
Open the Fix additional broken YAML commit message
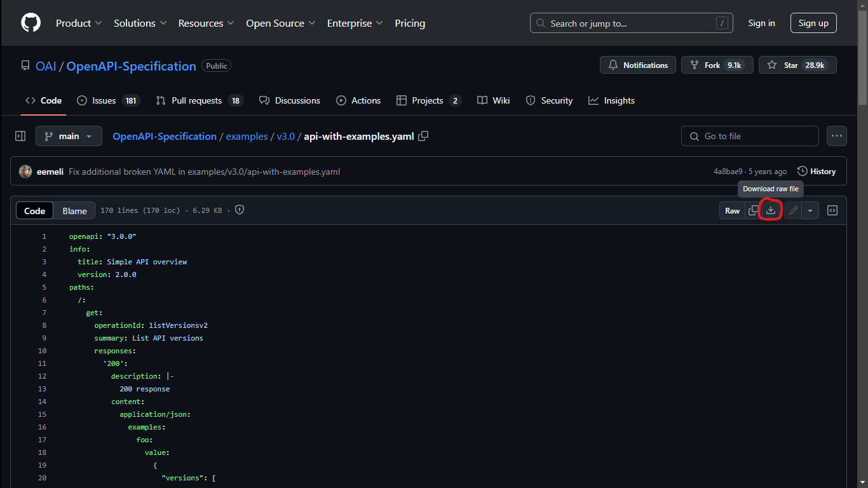(204, 172)
